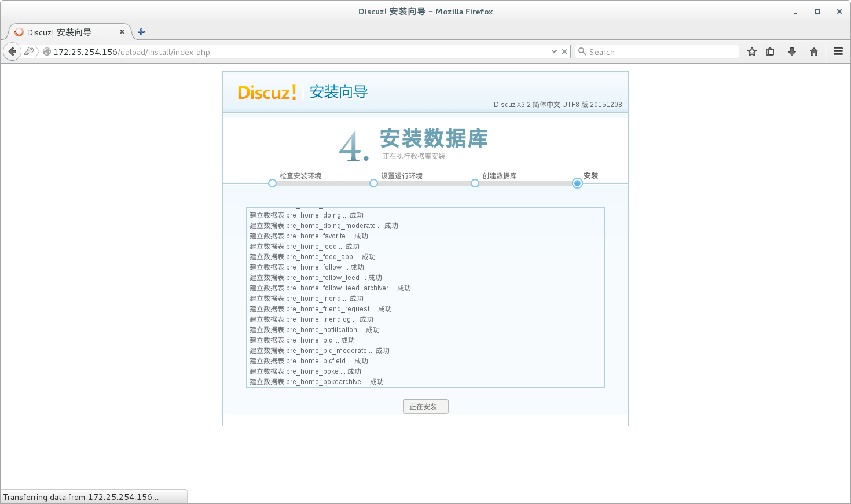Click 正在执行数据库安装 subtitle text
Viewport: 851px width, 504px height.
414,156
